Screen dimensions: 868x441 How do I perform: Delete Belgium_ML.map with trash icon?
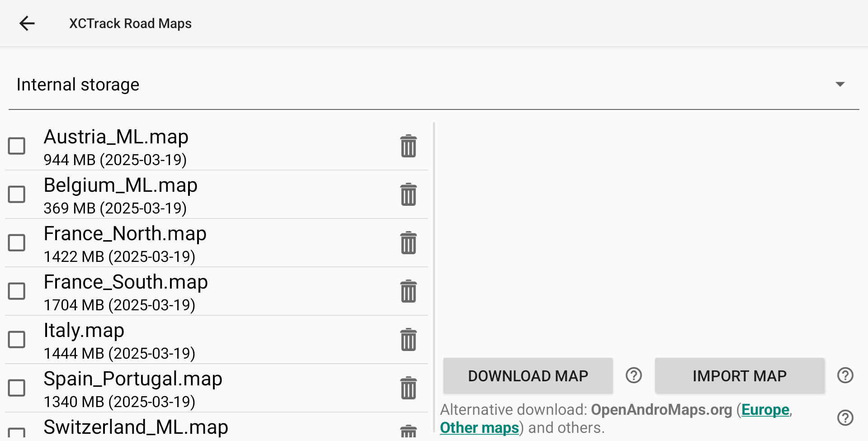click(408, 194)
